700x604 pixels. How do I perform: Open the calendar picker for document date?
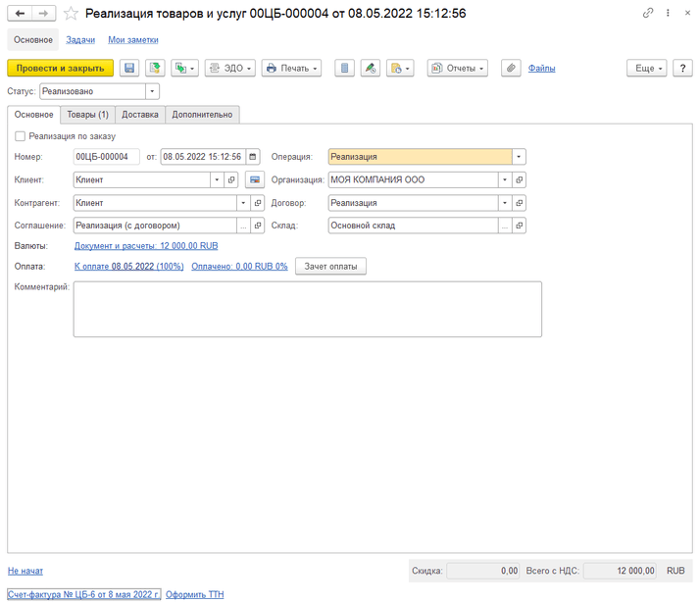pos(253,156)
